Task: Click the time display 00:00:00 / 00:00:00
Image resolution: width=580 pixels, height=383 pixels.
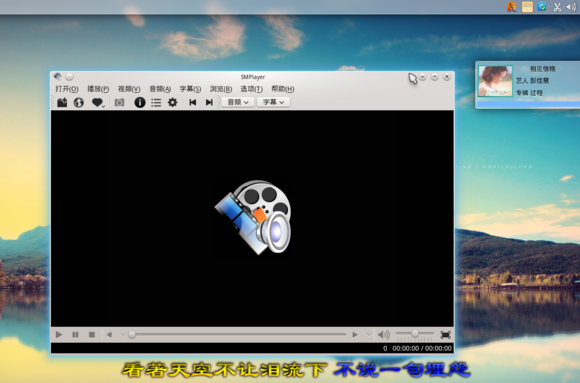Action: [x=422, y=348]
